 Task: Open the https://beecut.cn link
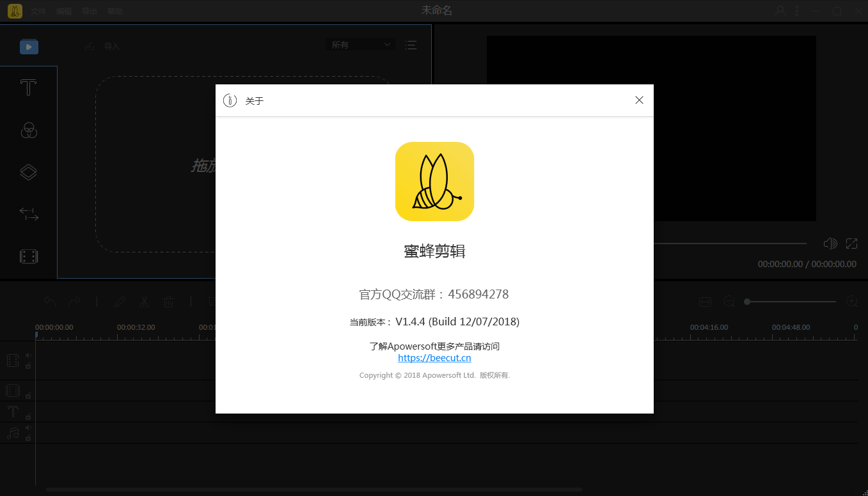(x=434, y=358)
